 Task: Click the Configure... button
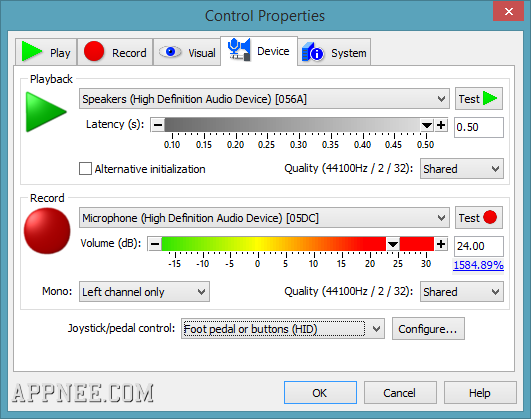pos(428,329)
